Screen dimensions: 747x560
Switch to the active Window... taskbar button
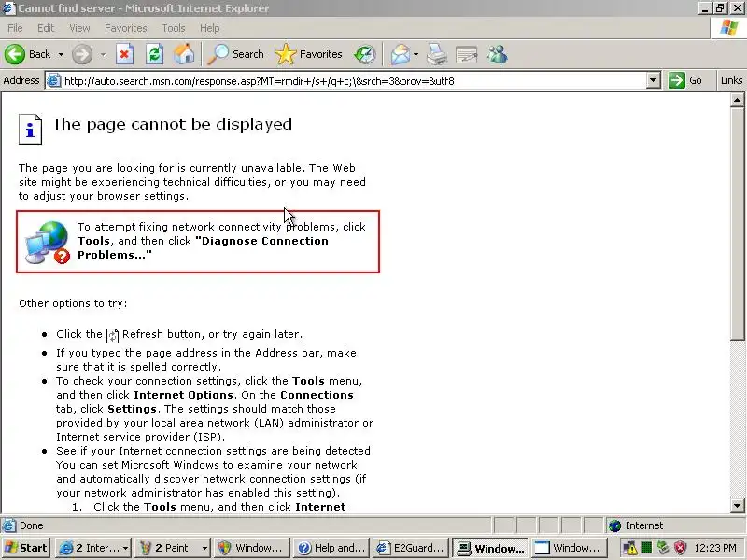point(489,548)
